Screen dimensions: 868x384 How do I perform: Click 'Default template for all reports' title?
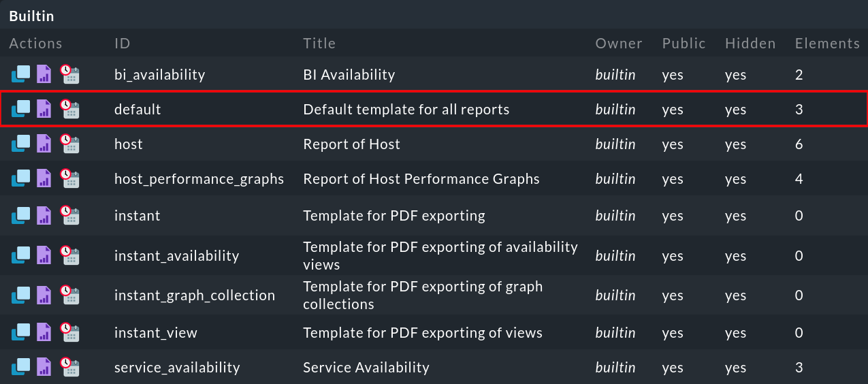[x=406, y=110]
